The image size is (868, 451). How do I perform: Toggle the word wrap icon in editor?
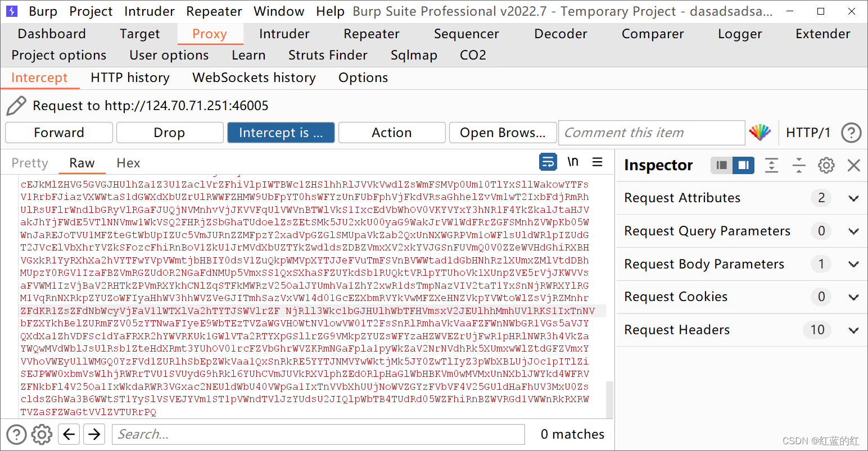pyautogui.click(x=548, y=162)
